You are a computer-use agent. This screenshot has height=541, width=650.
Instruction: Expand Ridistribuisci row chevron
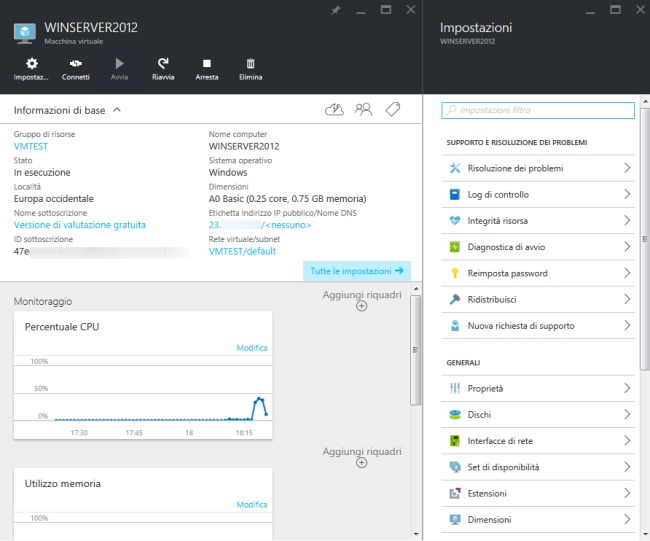tap(627, 299)
